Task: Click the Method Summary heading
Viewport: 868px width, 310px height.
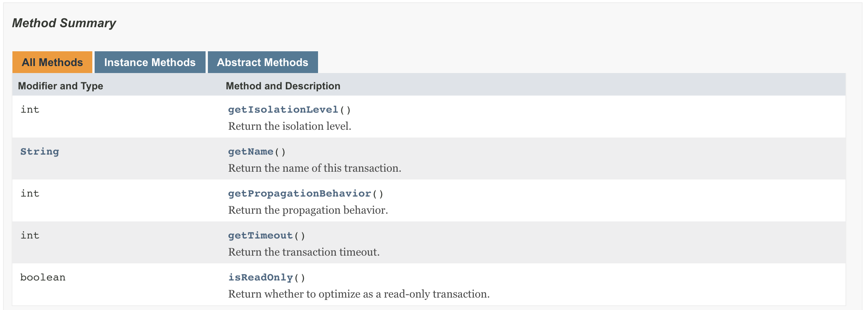Action: (64, 23)
